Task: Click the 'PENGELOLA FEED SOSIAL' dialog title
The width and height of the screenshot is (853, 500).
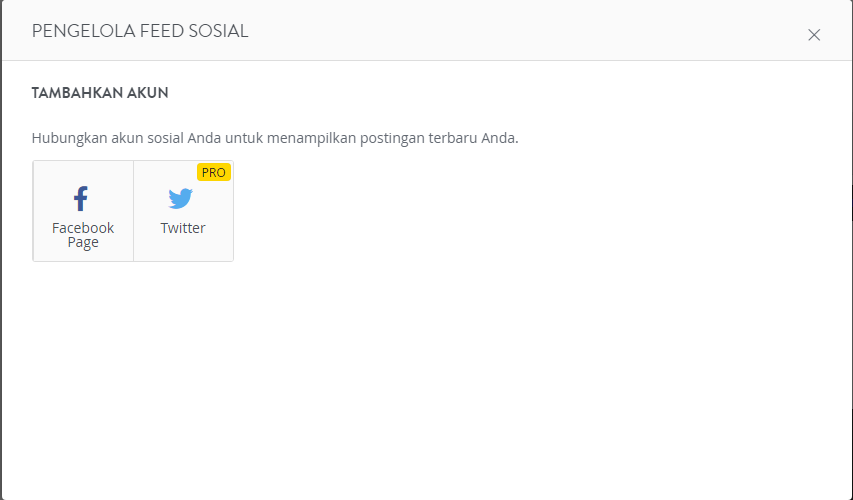Action: pos(140,31)
